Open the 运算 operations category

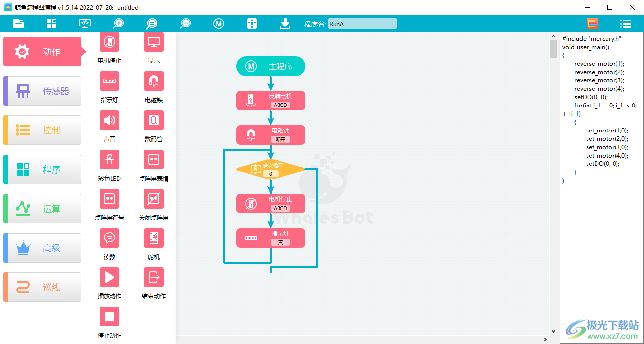[42, 209]
